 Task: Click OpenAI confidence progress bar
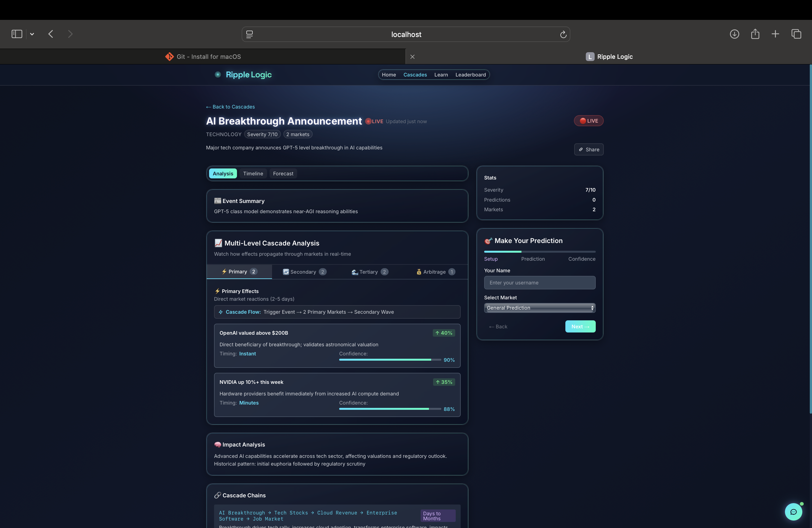(390, 360)
